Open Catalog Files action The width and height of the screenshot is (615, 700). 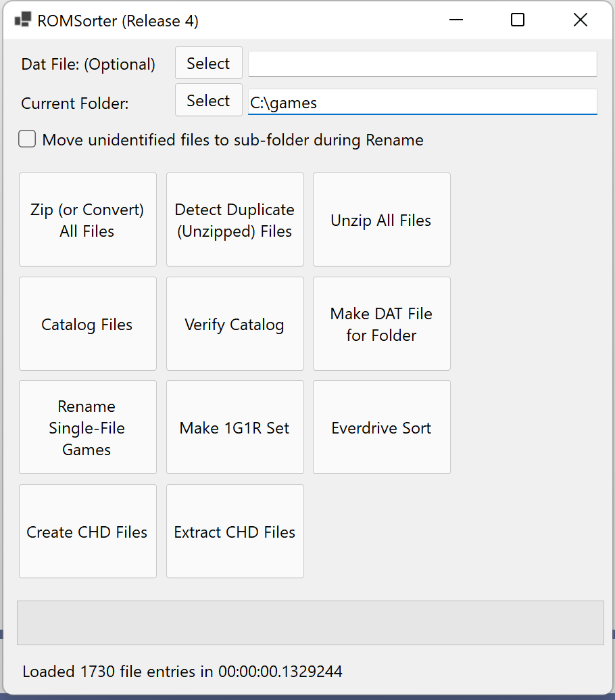[88, 324]
